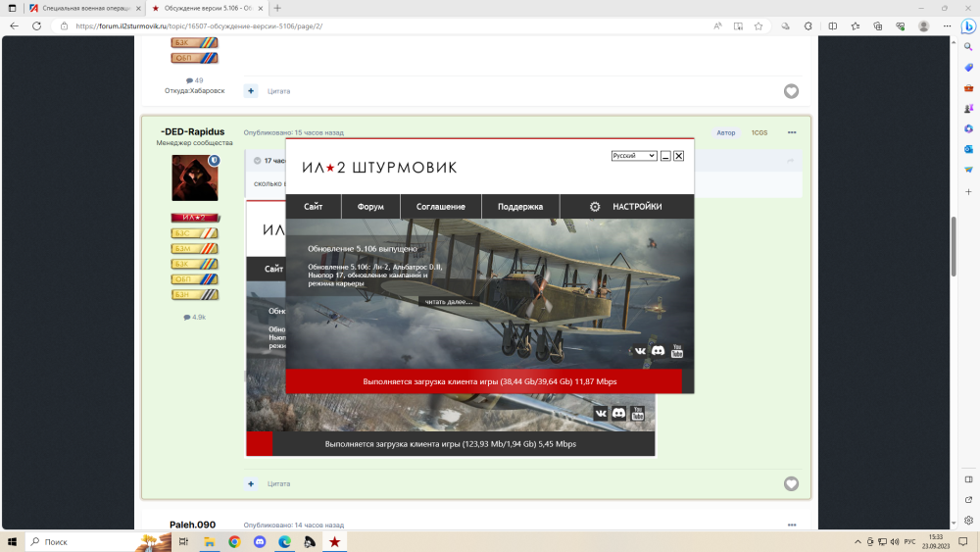Expand hidden system tray icons chevron
Image resolution: width=980 pixels, height=552 pixels.
coord(858,541)
